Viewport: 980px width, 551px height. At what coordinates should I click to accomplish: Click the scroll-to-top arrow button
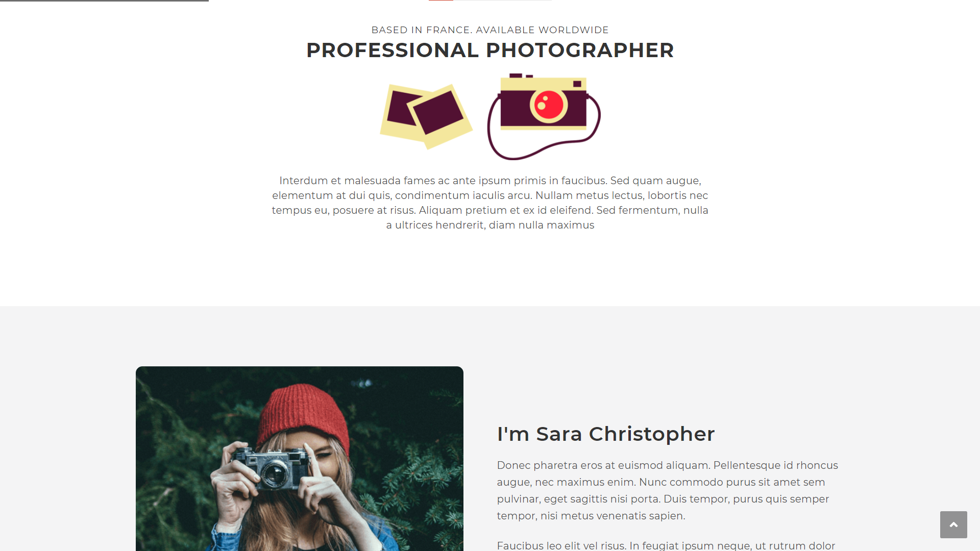pyautogui.click(x=953, y=524)
